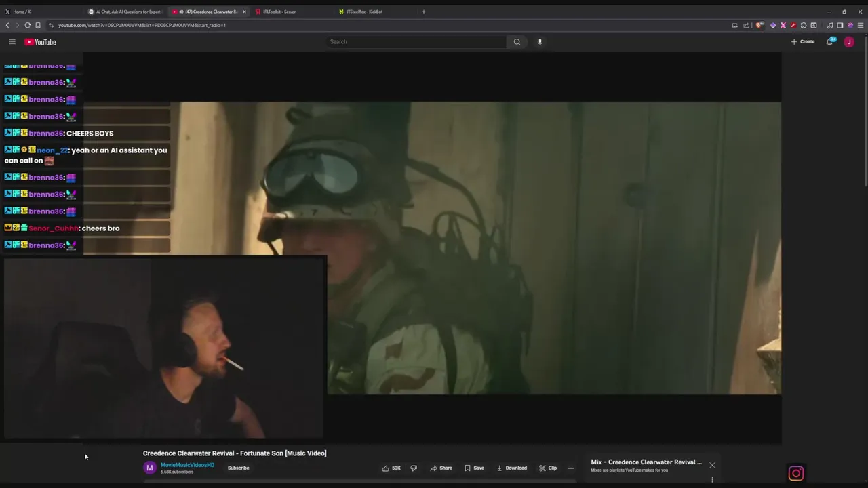Save the video to a playlist
868x488 pixels.
coord(474,468)
